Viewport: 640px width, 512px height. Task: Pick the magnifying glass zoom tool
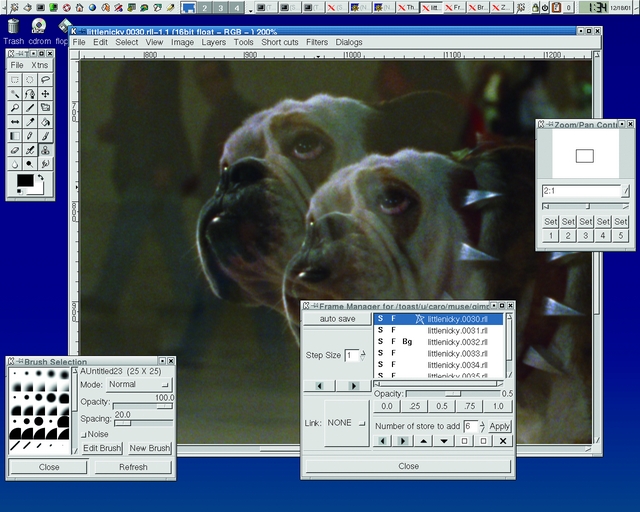15,107
